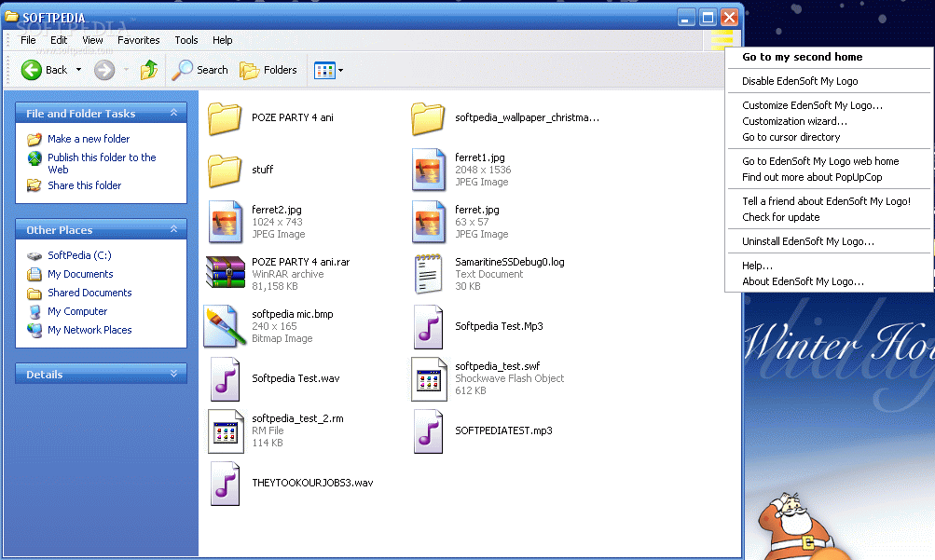
Task: Click the SoftPedia (C:) drive icon
Action: pyautogui.click(x=34, y=256)
